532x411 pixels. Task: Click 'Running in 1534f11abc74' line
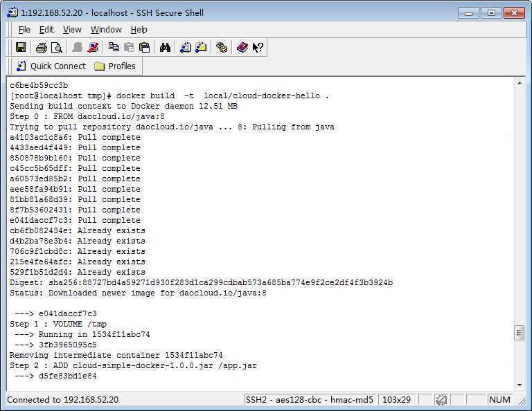point(82,334)
